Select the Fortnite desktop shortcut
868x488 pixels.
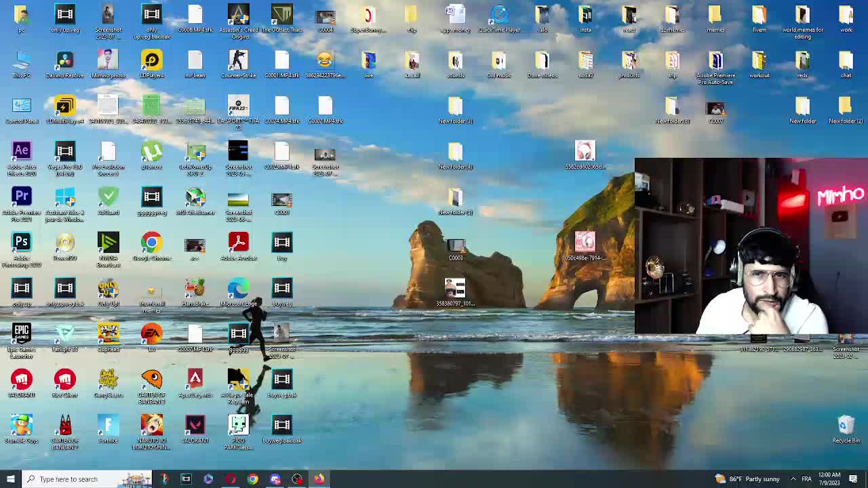click(x=108, y=426)
